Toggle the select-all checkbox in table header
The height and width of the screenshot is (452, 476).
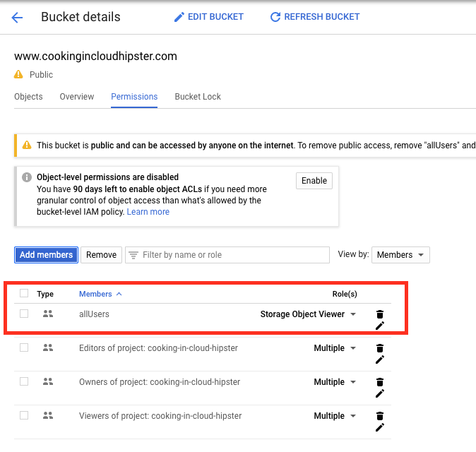tap(24, 293)
